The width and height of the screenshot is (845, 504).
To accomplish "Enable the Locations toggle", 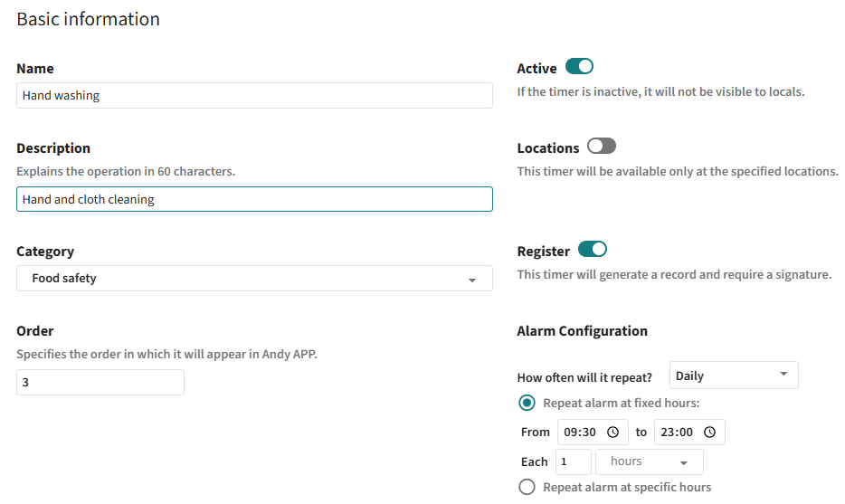I will click(602, 146).
